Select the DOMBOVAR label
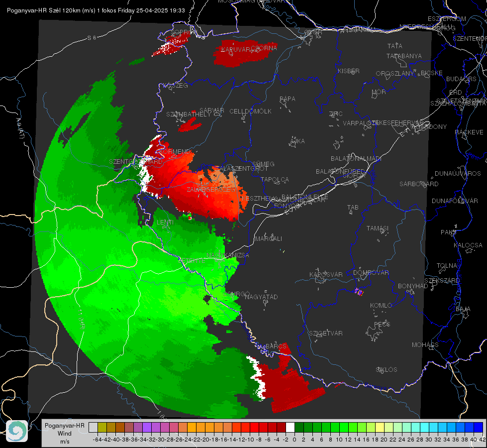This screenshot has height=448, width=487. pos(371,272)
